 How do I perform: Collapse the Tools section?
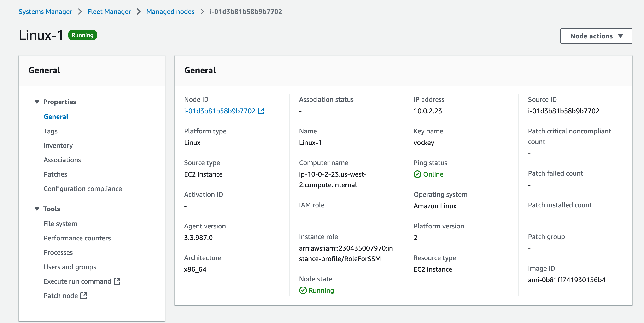[x=37, y=208]
